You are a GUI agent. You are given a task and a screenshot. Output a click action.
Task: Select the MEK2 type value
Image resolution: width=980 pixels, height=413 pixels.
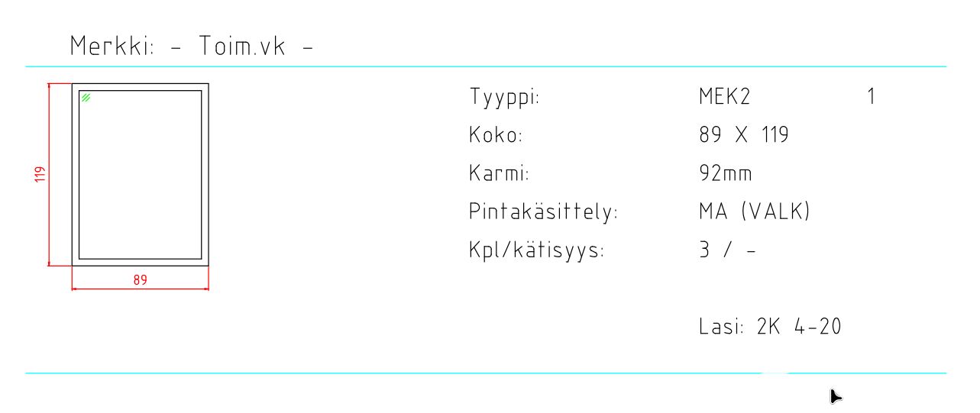[x=725, y=97]
